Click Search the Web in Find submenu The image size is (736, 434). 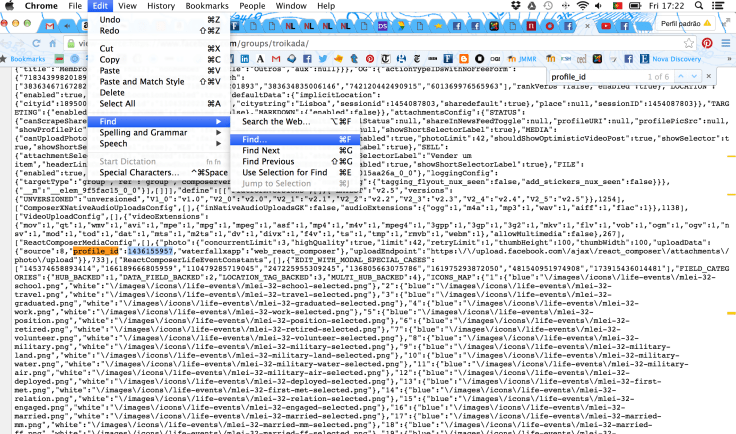295,122
